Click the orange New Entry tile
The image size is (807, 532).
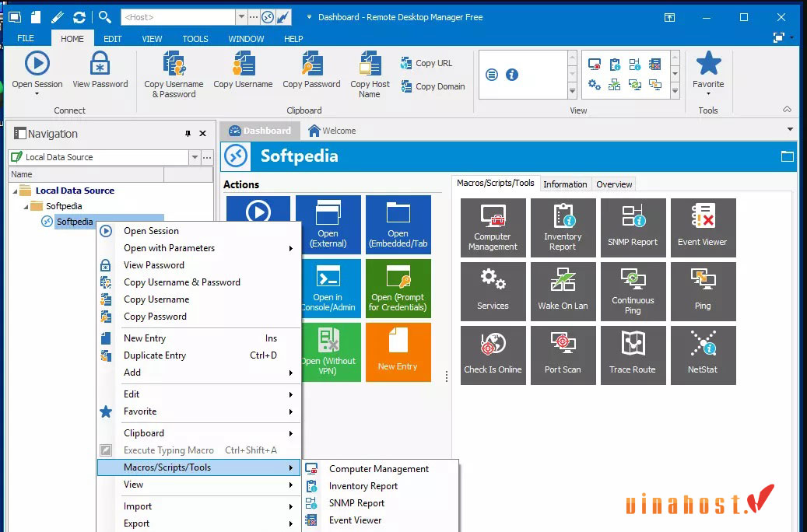point(398,352)
